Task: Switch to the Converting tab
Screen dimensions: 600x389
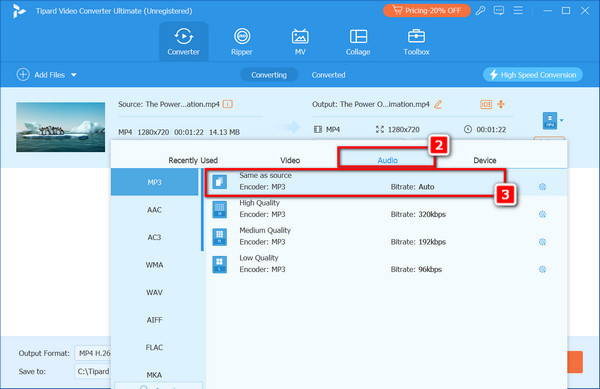Action: [x=269, y=75]
